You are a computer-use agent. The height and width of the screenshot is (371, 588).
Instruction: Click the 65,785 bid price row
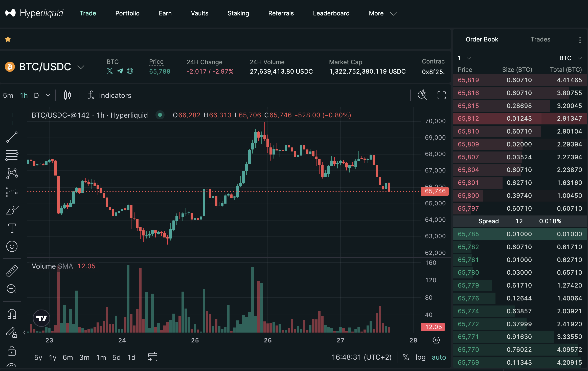[468, 234]
